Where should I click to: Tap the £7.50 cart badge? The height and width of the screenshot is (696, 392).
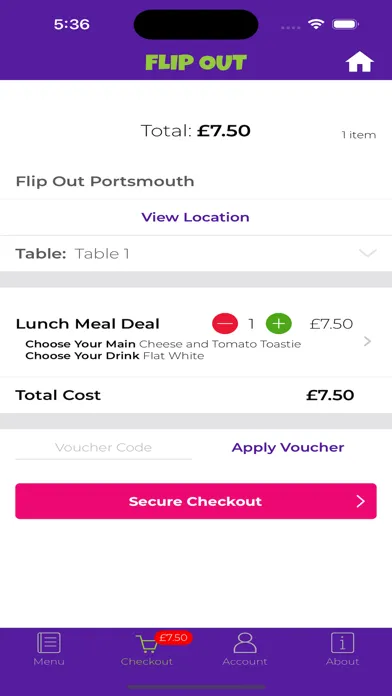(x=174, y=638)
